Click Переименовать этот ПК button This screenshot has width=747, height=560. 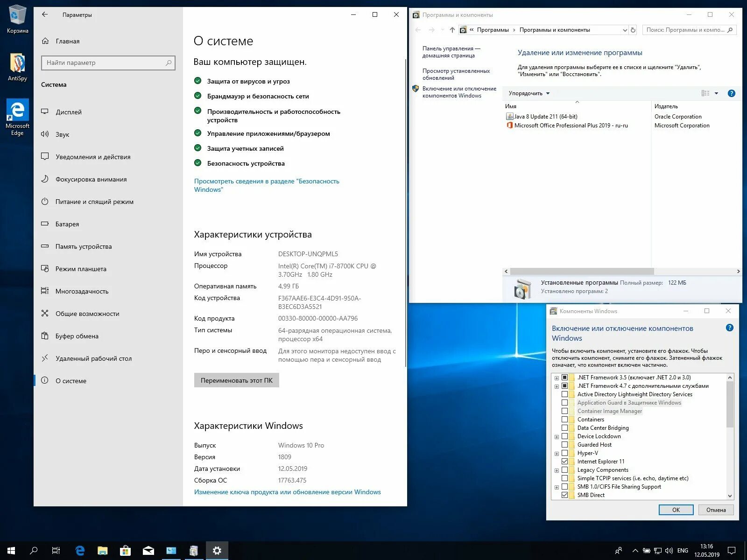point(237,380)
